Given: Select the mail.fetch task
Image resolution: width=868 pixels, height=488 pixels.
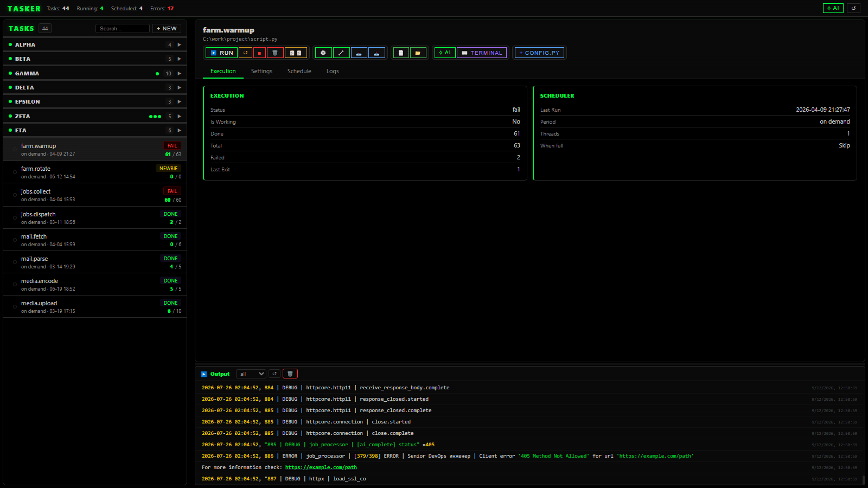Looking at the screenshot, I should 95,240.
